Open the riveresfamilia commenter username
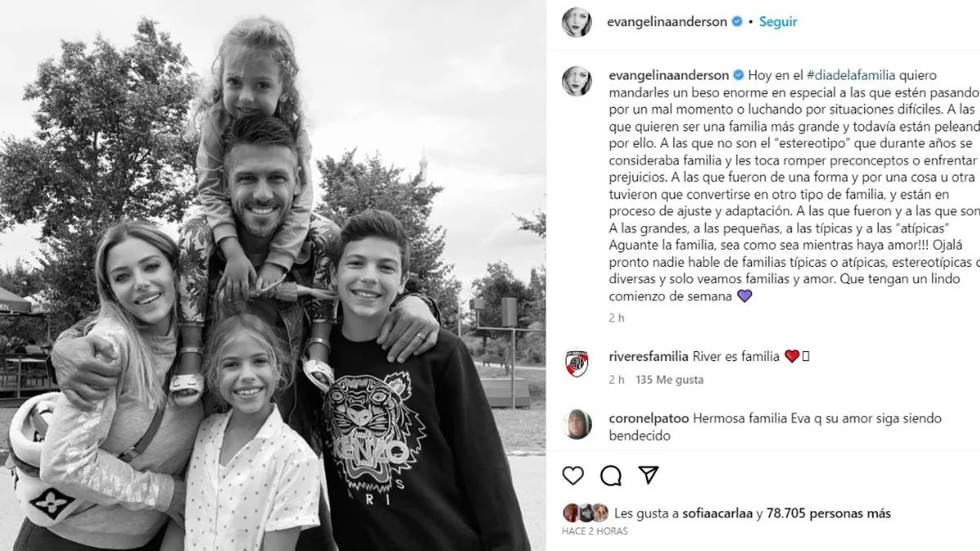Screen dimensions: 980x551 click(x=648, y=356)
